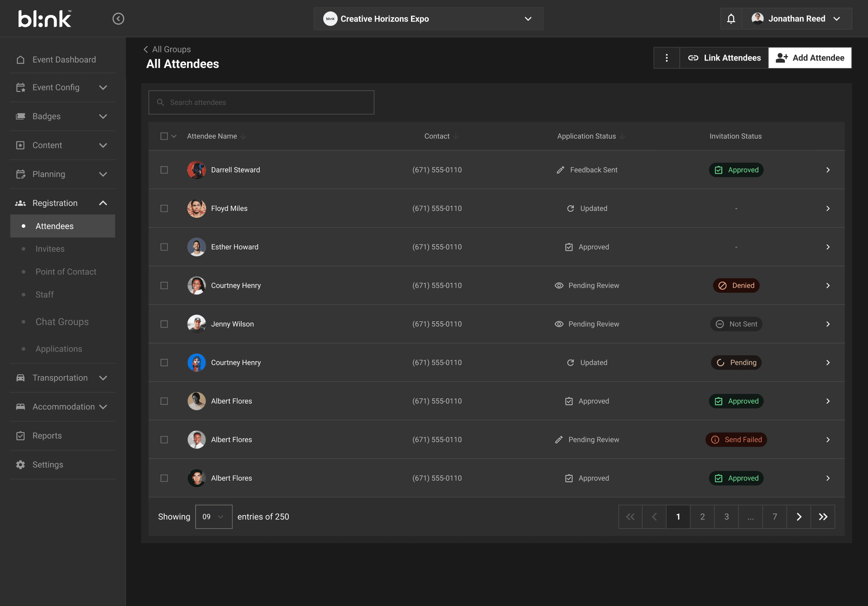The width and height of the screenshot is (868, 606).
Task: Click the Link Attendees button
Action: tap(724, 58)
